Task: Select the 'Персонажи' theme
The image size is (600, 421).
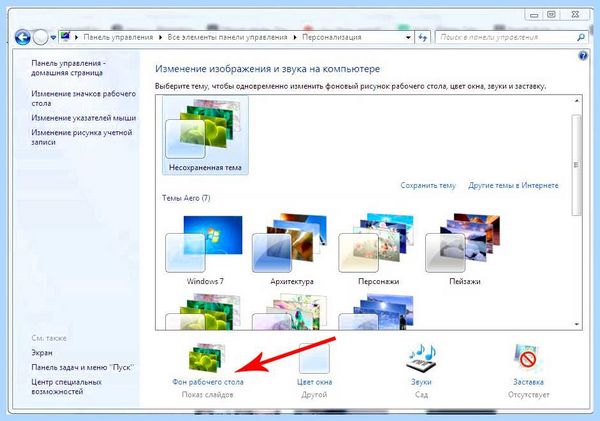Action: click(x=378, y=250)
